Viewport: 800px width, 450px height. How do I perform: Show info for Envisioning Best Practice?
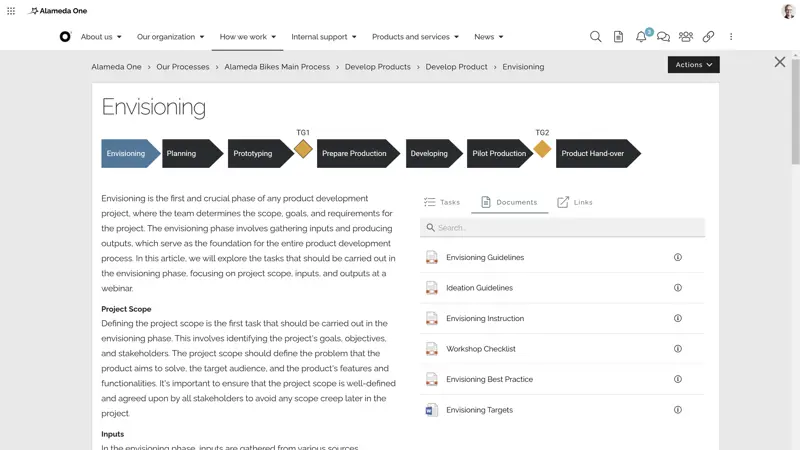(678, 379)
